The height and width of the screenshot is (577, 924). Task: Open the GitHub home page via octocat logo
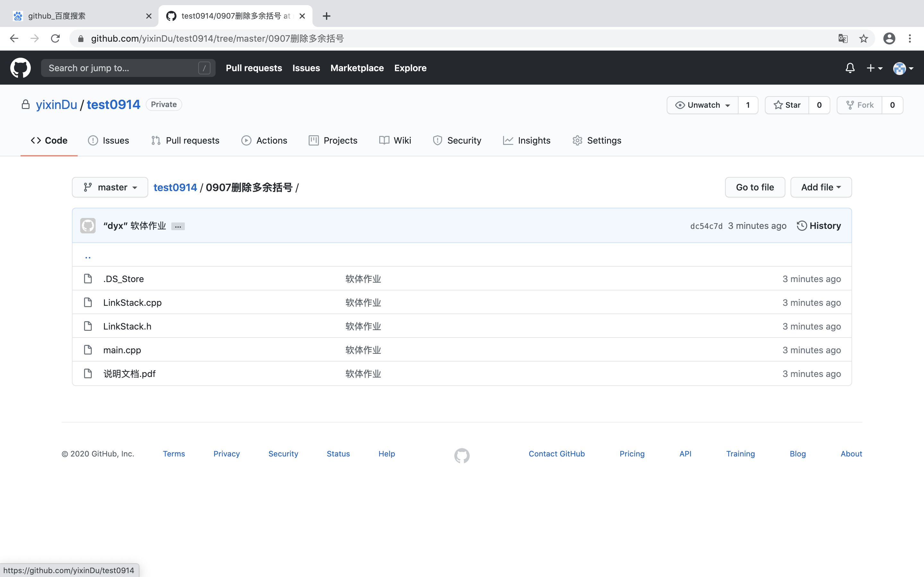coord(20,68)
